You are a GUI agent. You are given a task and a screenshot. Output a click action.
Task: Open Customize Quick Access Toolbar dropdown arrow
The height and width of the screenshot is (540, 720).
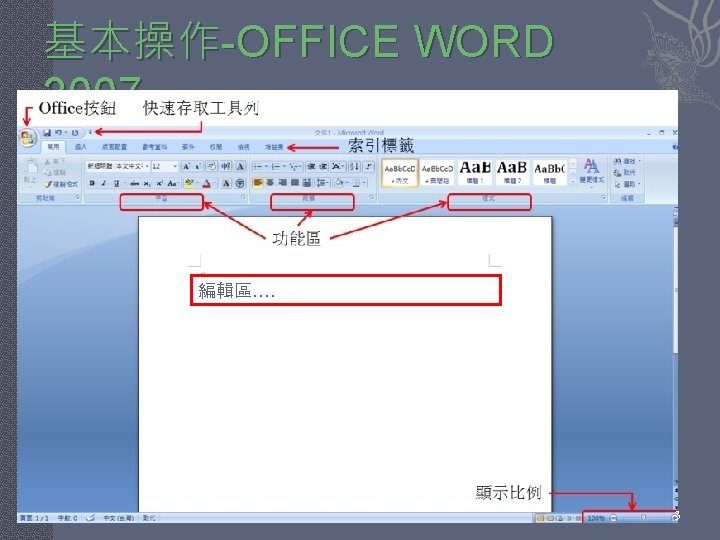tap(90, 133)
